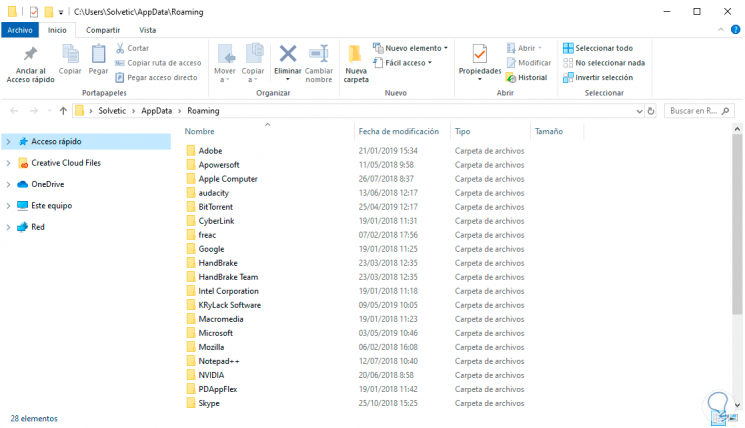
Task: Click the refresh button beside address bar
Action: coord(651,111)
